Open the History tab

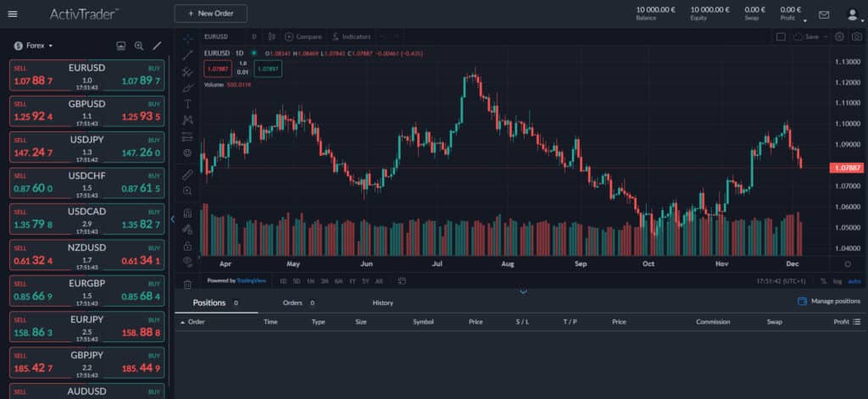point(382,302)
